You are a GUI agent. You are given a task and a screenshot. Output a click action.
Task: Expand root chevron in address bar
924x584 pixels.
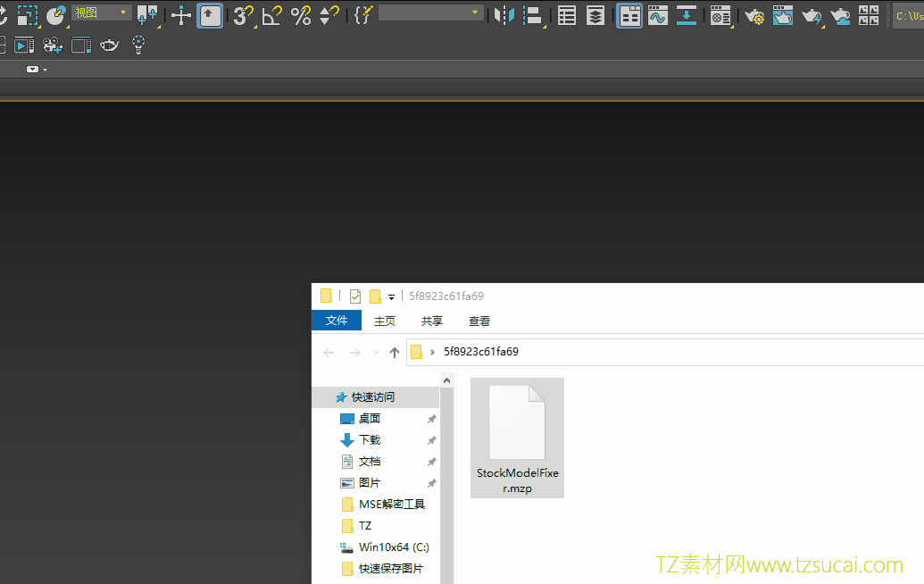tap(432, 352)
